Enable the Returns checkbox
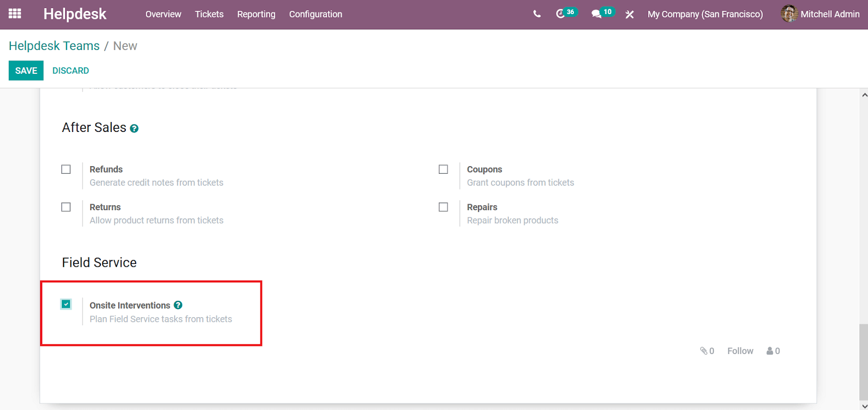 66,207
